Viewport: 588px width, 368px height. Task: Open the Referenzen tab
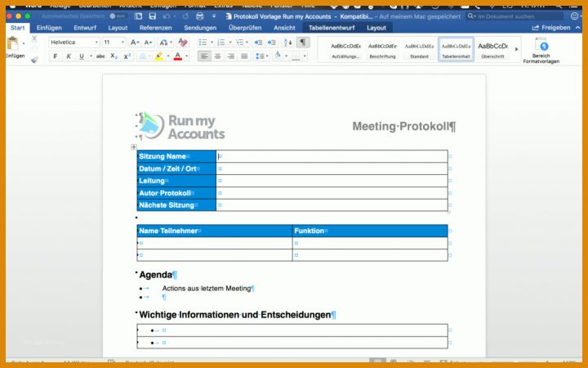[156, 28]
